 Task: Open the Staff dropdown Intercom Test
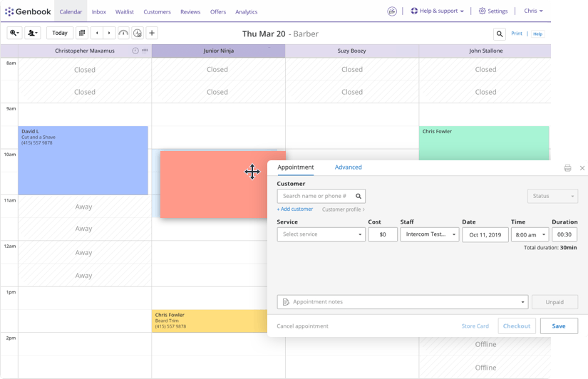[x=429, y=234]
